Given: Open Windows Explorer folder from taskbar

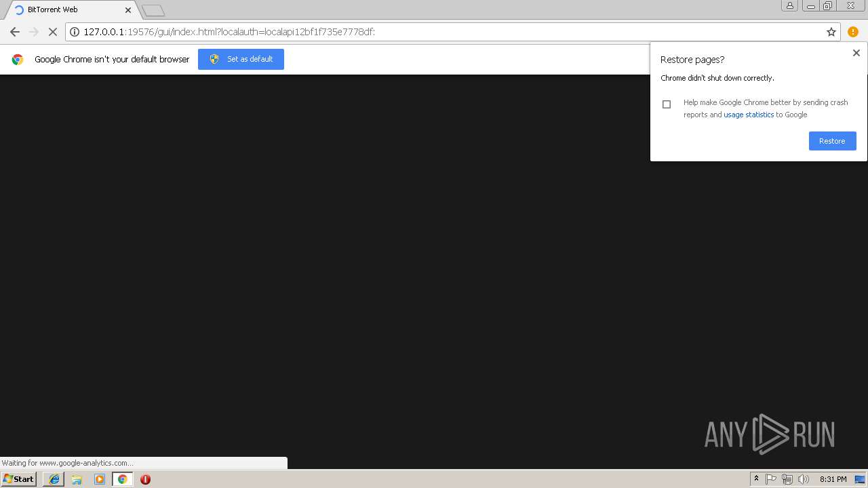Looking at the screenshot, I should click(77, 479).
